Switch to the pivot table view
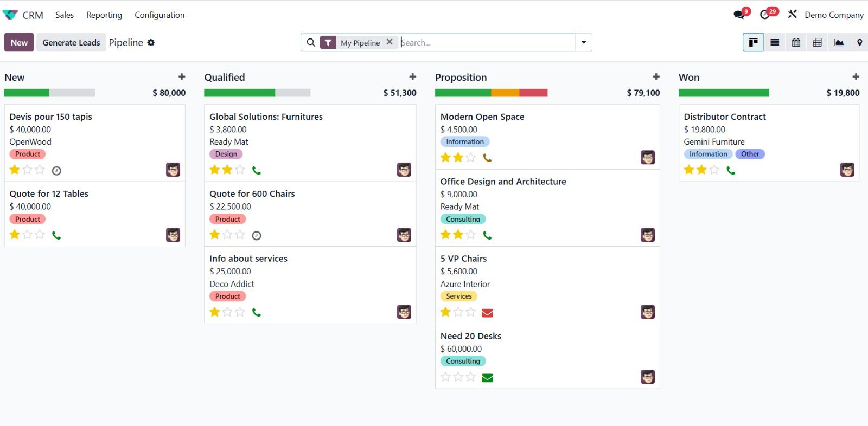Image resolution: width=868 pixels, height=426 pixels. (817, 42)
